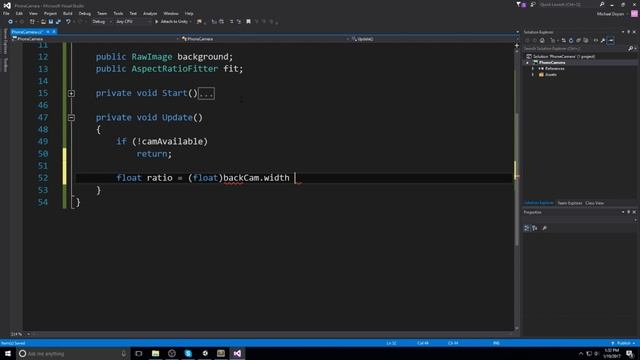Click the Cortana Ask me anything search box
The image size is (640, 360).
tap(73, 353)
